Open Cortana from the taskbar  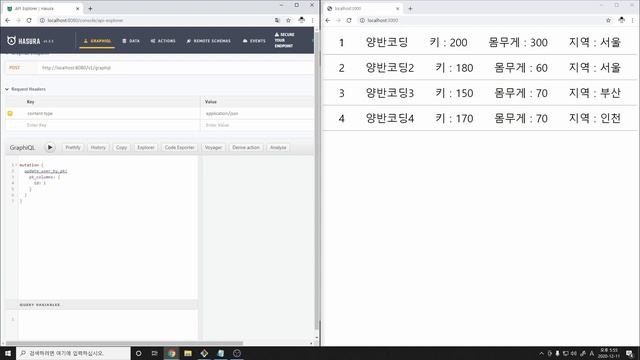tap(138, 353)
